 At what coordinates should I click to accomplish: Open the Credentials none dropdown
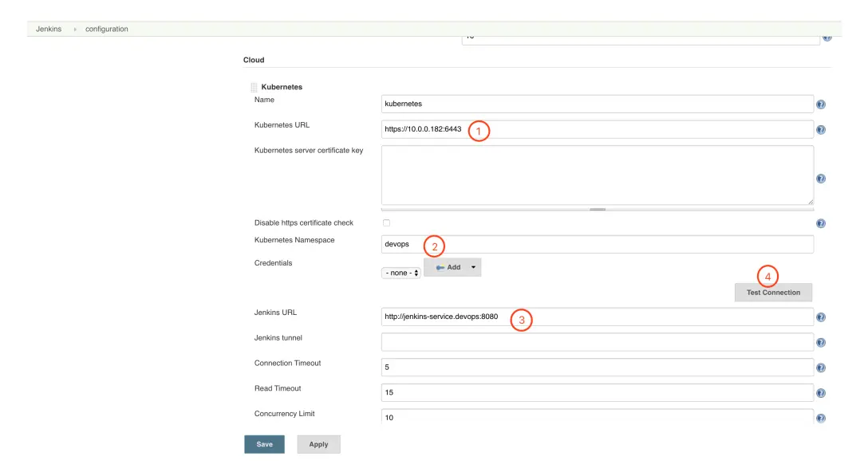[400, 273]
